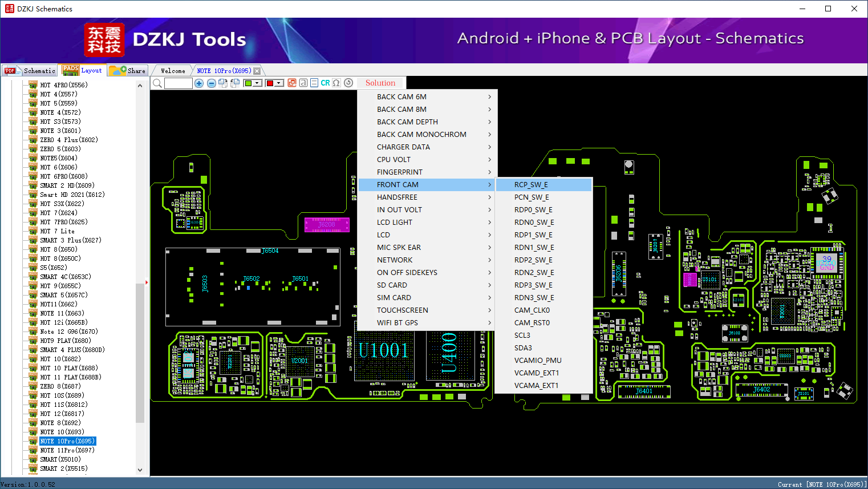Select NOTE 11Pro(X697) in the model list

click(x=67, y=450)
